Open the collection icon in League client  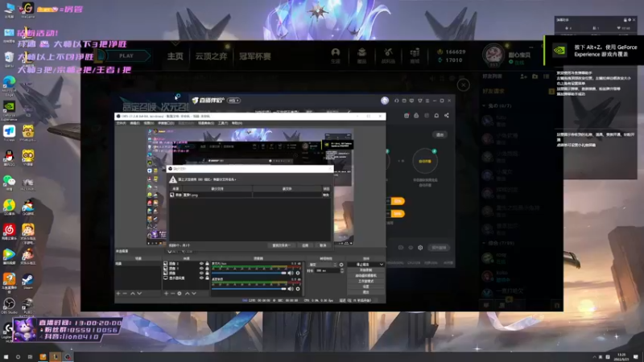(x=361, y=56)
